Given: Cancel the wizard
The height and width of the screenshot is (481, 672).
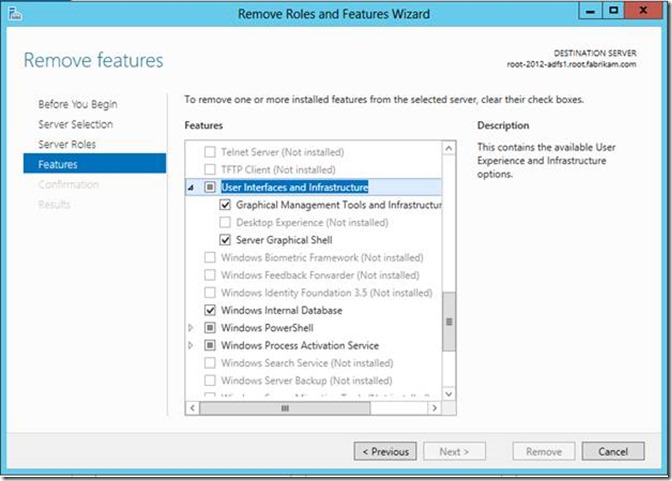Looking at the screenshot, I should [x=613, y=451].
